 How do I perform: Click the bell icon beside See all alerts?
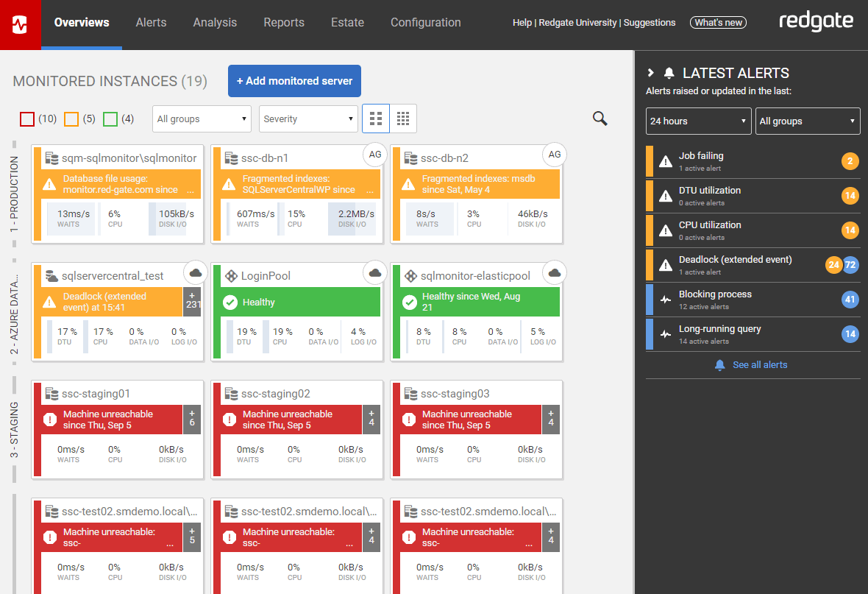pos(719,364)
